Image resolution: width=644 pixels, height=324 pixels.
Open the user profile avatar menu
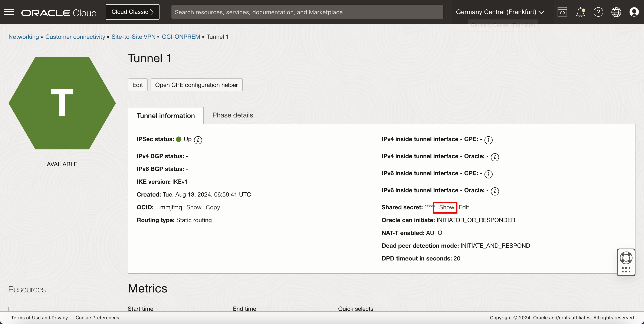(634, 12)
